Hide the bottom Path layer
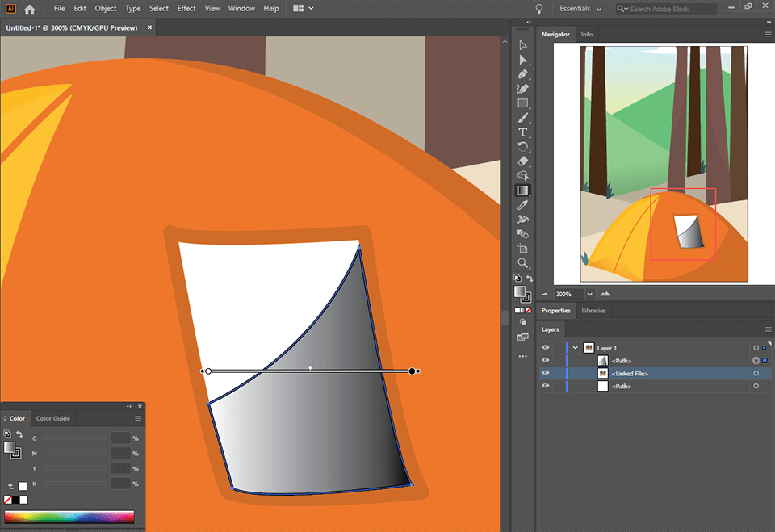Viewport: 775px width, 532px height. pyautogui.click(x=546, y=386)
